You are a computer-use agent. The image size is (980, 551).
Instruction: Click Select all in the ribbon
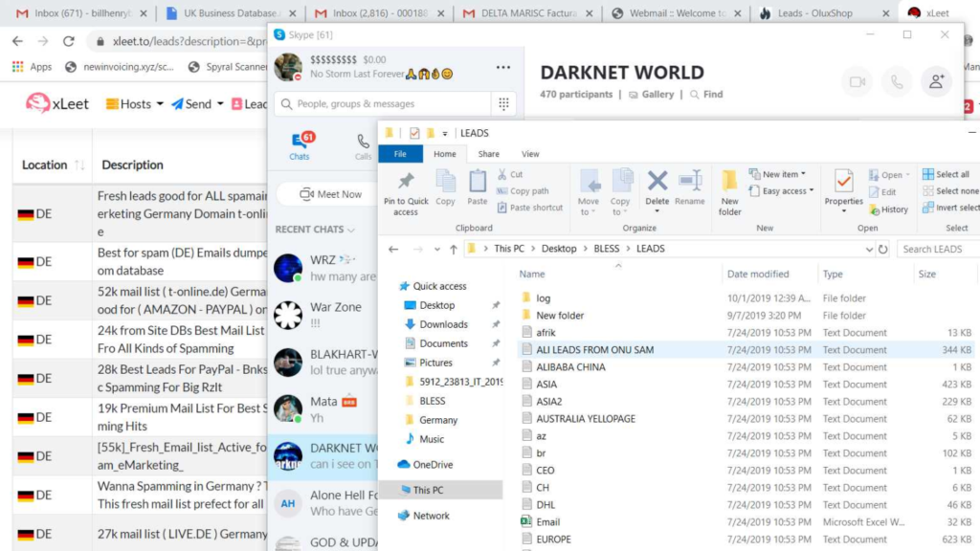pyautogui.click(x=947, y=174)
